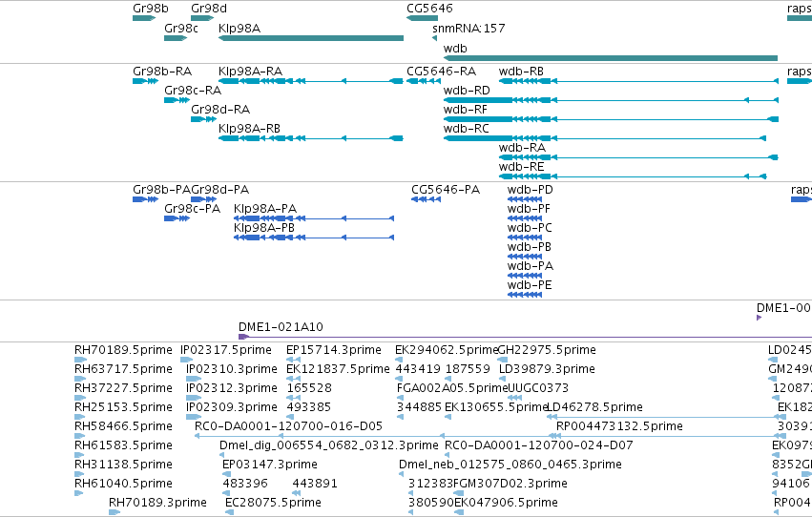Image resolution: width=812 pixels, height=517 pixels.
Task: Select the wdb-RD transcript label
Action: (467, 90)
